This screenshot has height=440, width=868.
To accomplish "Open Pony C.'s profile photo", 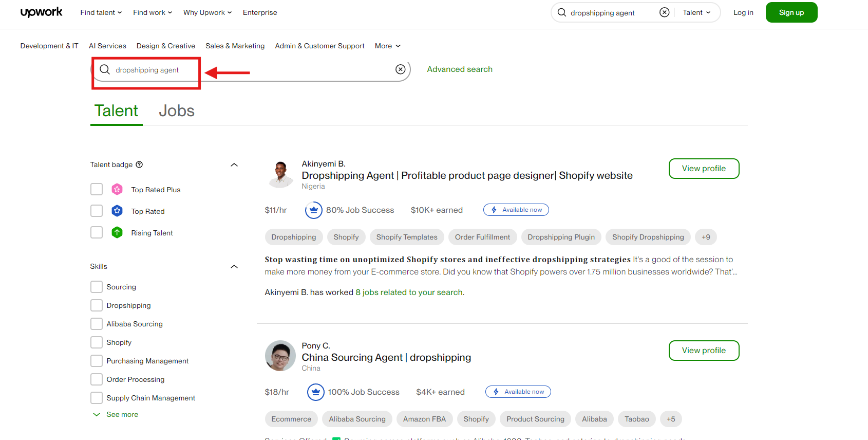I will [x=280, y=356].
